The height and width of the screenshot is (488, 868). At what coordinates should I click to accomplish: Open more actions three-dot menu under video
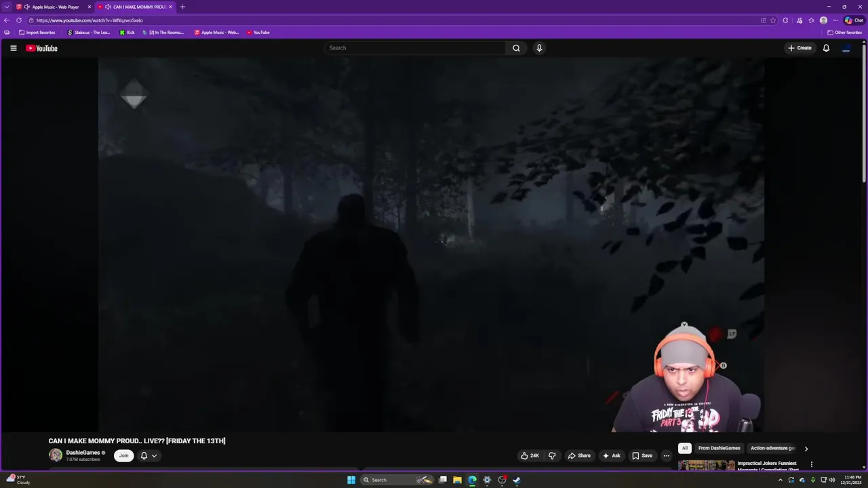pos(666,455)
